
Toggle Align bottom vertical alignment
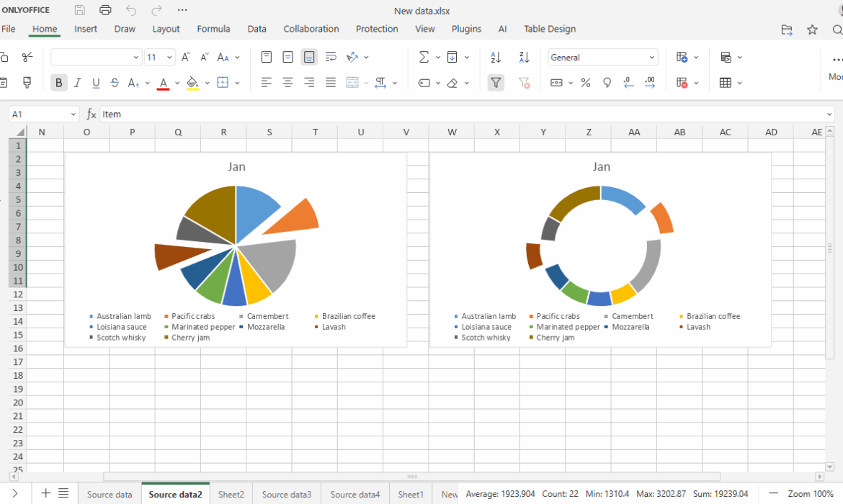[309, 58]
